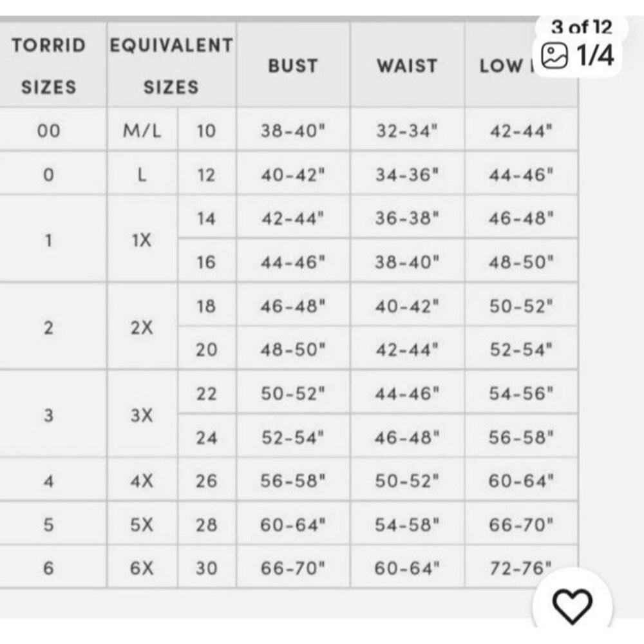Click the 6X equivalent size cell
The width and height of the screenshot is (644, 644).
point(142,568)
